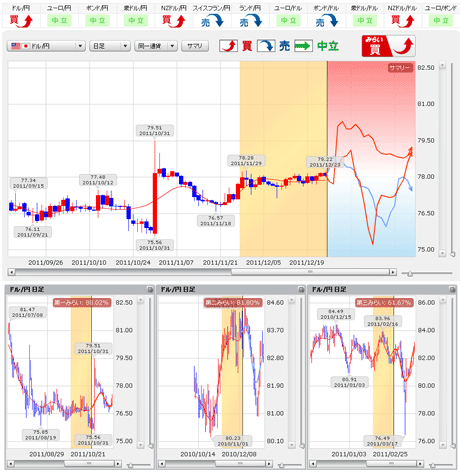Viewport: 460px width, 472px height.
Task: Click ユーロ/円 header in top signal strip
Action: (x=59, y=8)
